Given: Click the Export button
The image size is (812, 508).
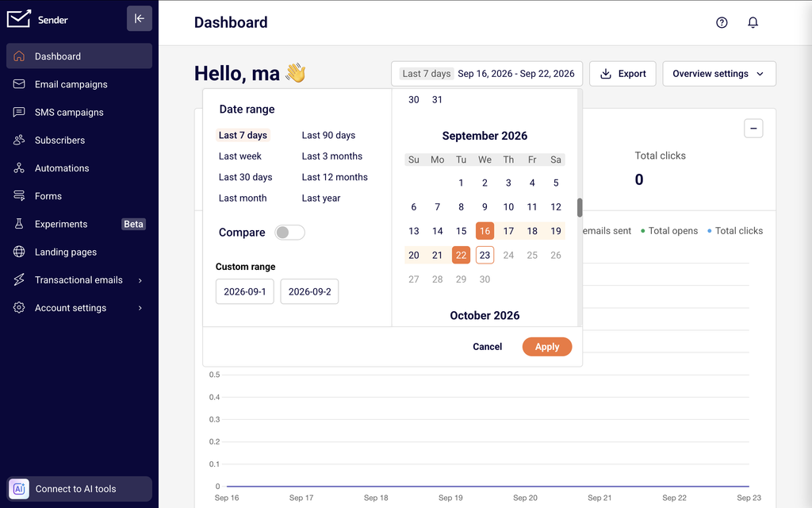Looking at the screenshot, I should click(x=622, y=74).
